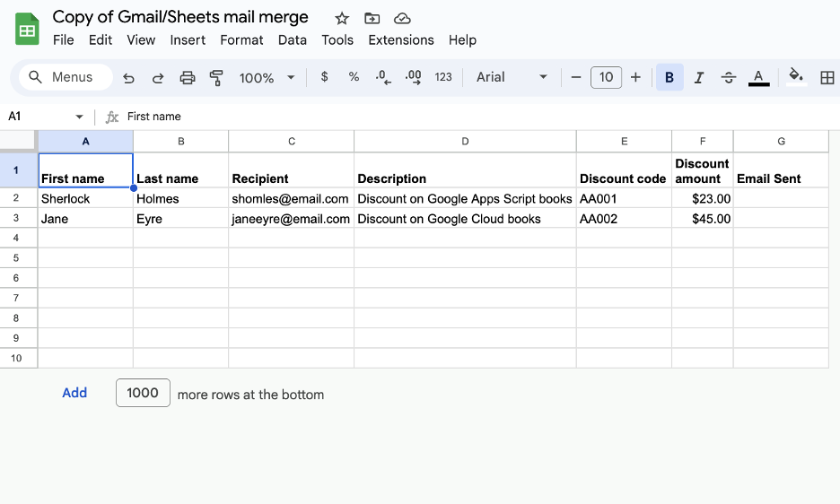Open the fill color picker
The image size is (840, 504).
[796, 76]
